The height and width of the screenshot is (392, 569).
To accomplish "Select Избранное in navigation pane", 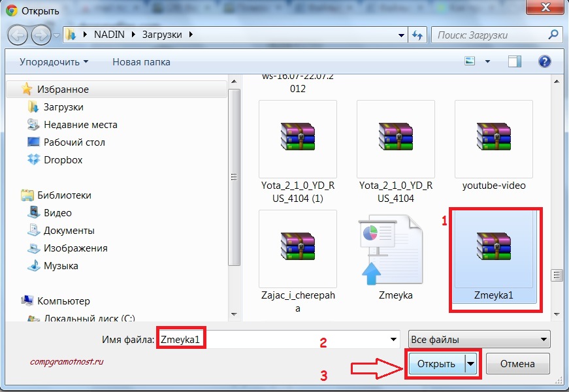I will click(116, 89).
